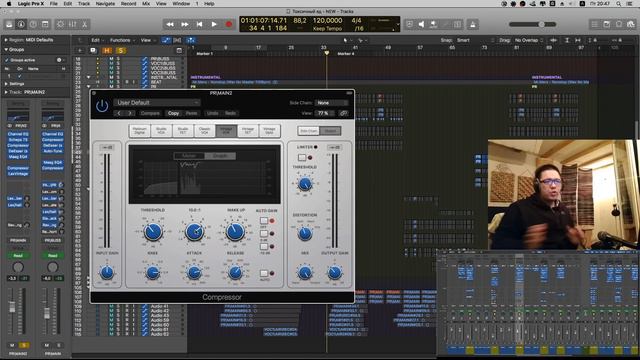Image resolution: width=640 pixels, height=360 pixels.
Task: Click the red Record button
Action: coord(229,24)
